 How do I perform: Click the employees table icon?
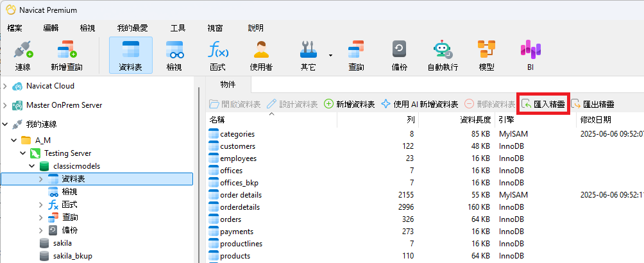click(214, 158)
